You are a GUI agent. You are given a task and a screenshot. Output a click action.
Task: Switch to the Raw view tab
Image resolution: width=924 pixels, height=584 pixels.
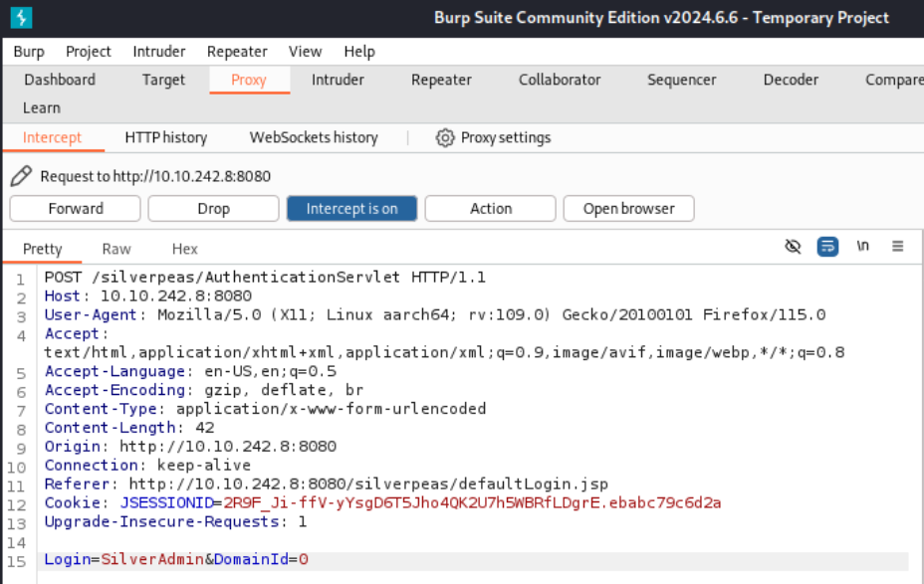(116, 249)
